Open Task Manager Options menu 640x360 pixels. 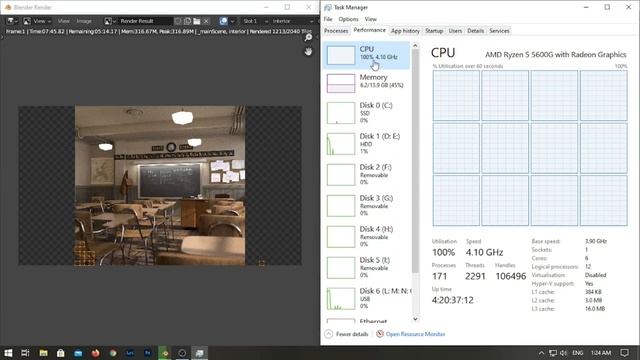[348, 19]
